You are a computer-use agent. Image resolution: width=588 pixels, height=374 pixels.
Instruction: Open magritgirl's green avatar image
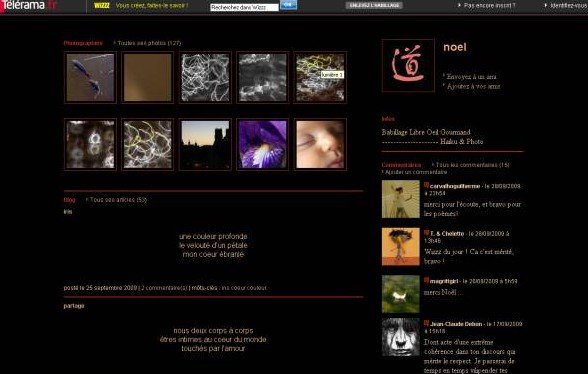(400, 294)
